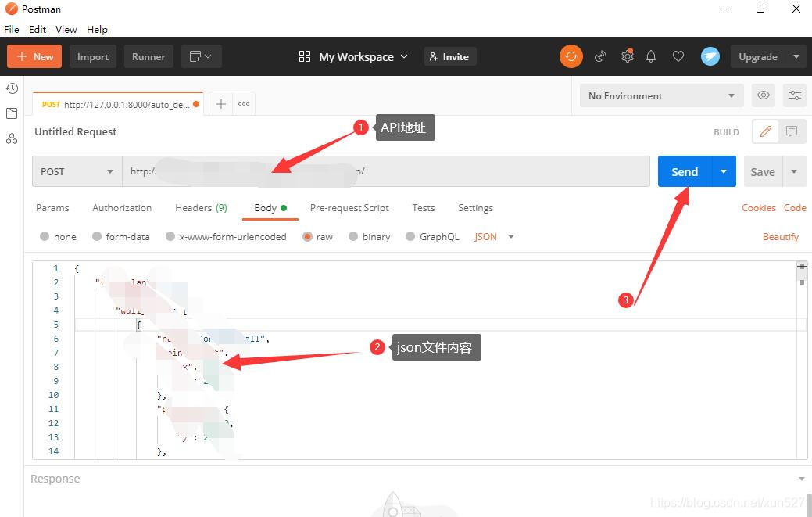Open the No Environment dropdown
The height and width of the screenshot is (517, 812).
[662, 96]
